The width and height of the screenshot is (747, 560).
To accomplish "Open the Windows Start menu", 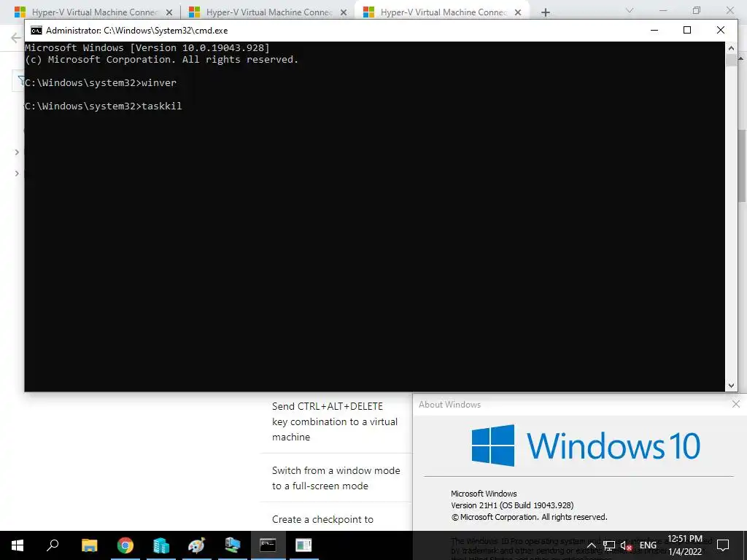I will point(18,545).
